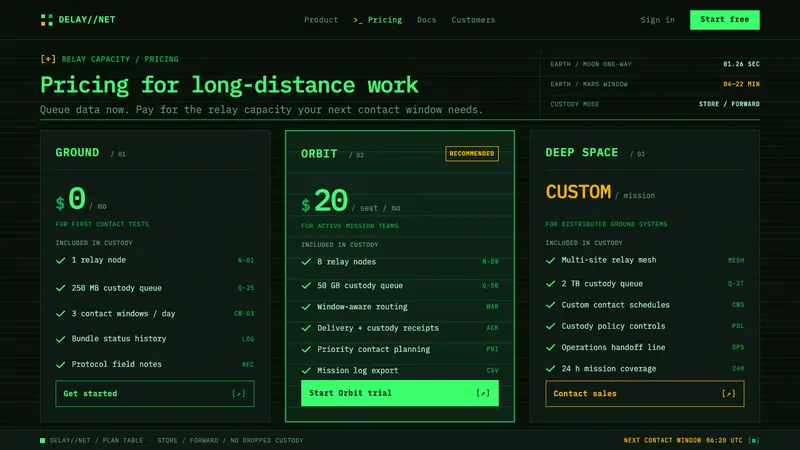Click the NO DROPPED CUSTODY footer text

pyautogui.click(x=267, y=440)
